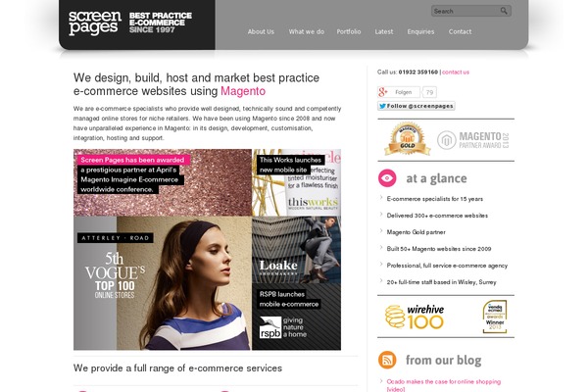Follow the pink Magento link
Screen dimensions: 588x392
pos(243,91)
